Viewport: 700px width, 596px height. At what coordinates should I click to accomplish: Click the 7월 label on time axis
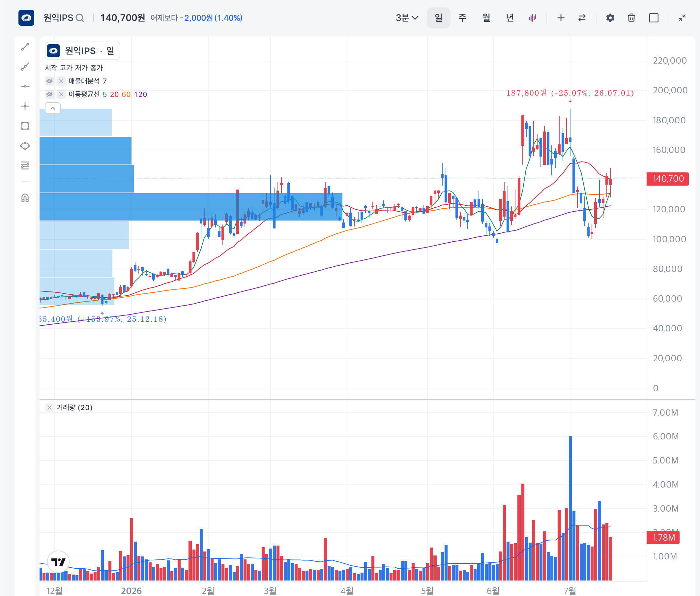(570, 591)
